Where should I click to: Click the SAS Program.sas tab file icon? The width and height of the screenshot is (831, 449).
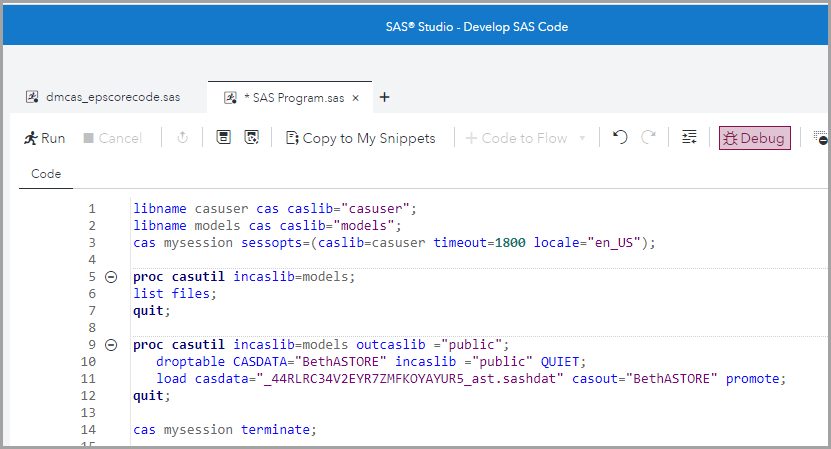231,98
